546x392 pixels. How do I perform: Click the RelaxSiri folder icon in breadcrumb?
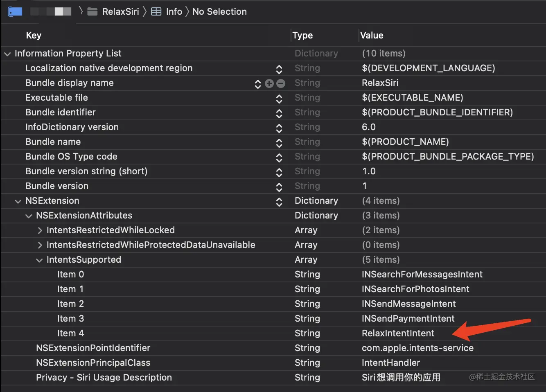pos(93,11)
